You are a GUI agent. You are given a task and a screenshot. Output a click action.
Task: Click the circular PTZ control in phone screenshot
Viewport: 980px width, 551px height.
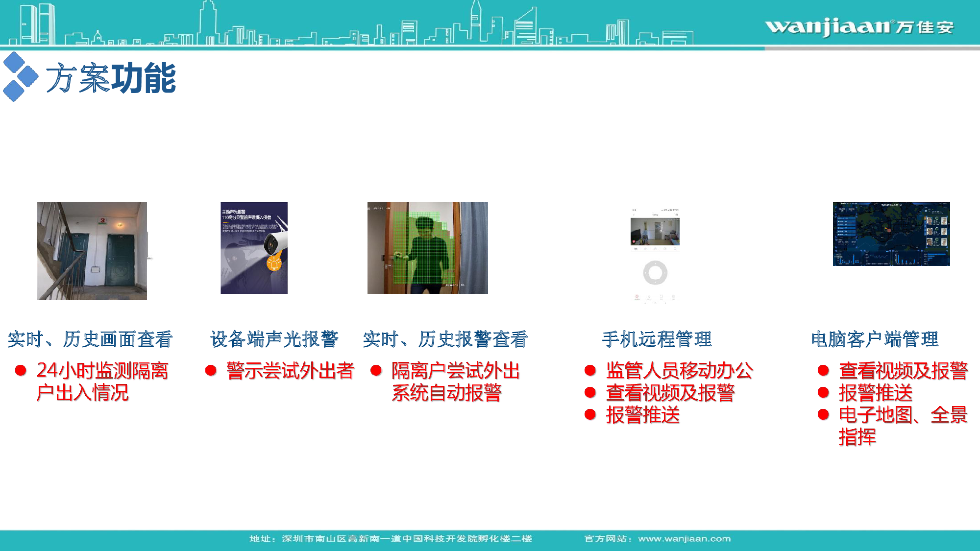655,272
